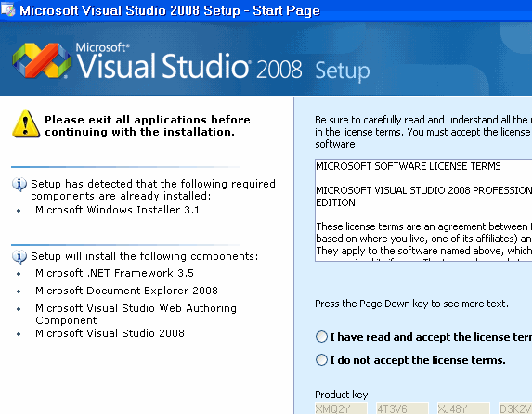
Task: Click the fourth product key field D3K2V
Action: tap(515, 408)
